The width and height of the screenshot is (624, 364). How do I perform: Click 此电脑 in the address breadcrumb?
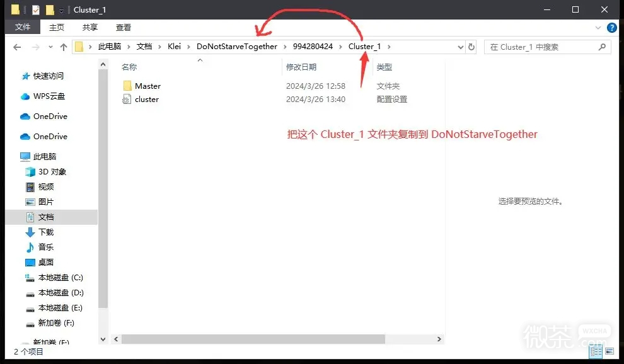(110, 47)
